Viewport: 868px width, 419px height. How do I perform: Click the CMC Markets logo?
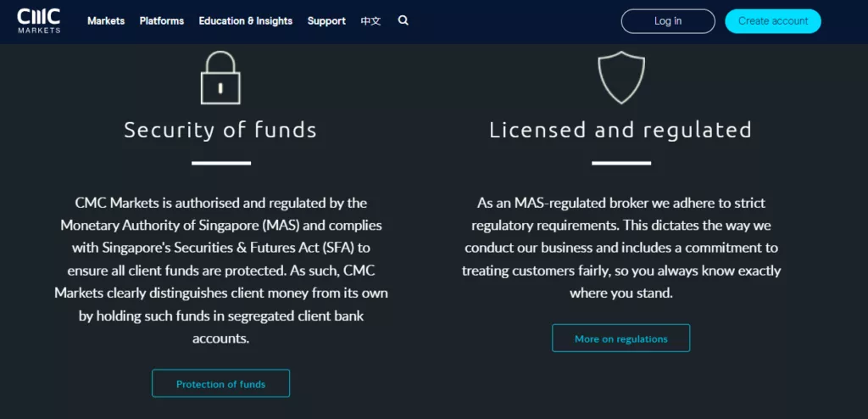tap(39, 21)
